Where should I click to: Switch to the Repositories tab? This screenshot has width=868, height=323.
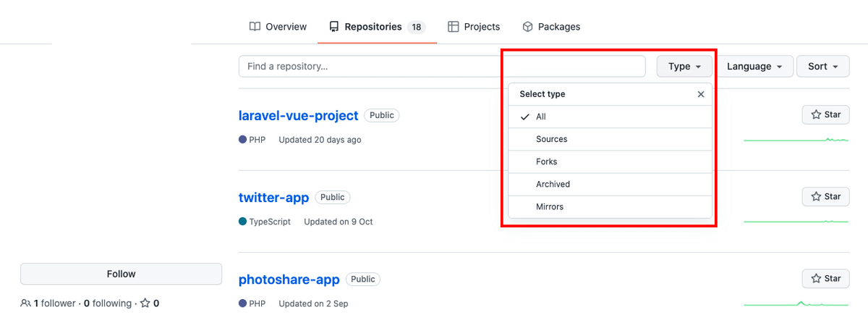tap(377, 27)
